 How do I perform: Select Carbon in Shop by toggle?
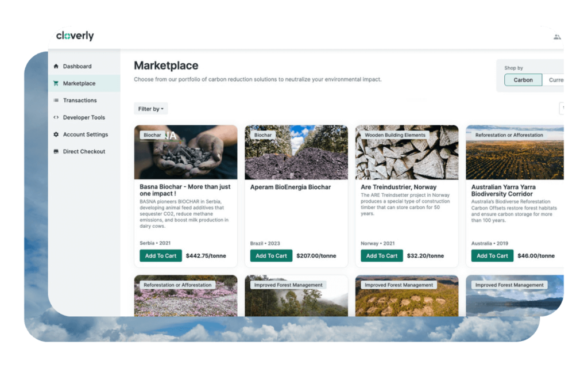pos(523,79)
